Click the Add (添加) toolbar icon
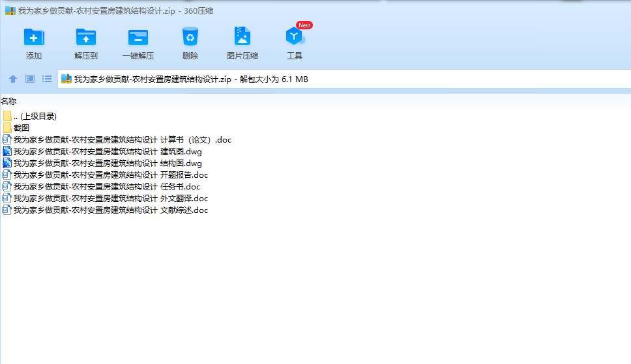The image size is (631, 364). point(34,37)
